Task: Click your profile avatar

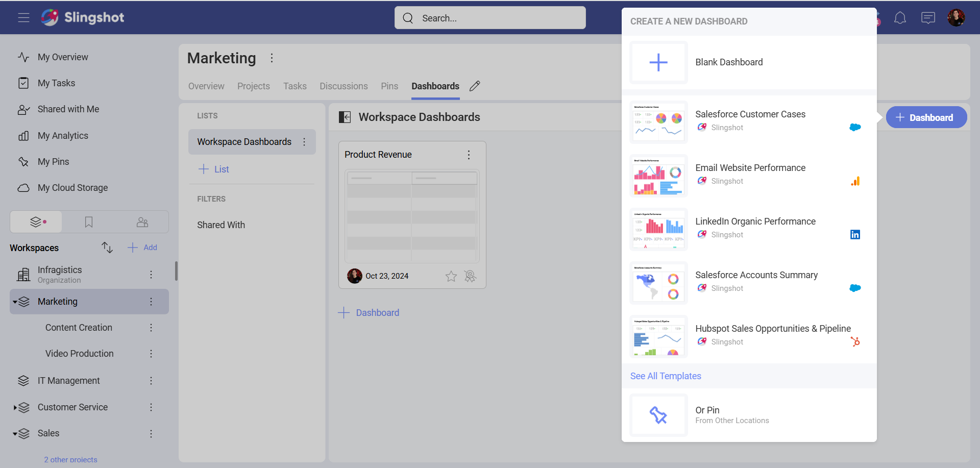Action: pyautogui.click(x=957, y=17)
